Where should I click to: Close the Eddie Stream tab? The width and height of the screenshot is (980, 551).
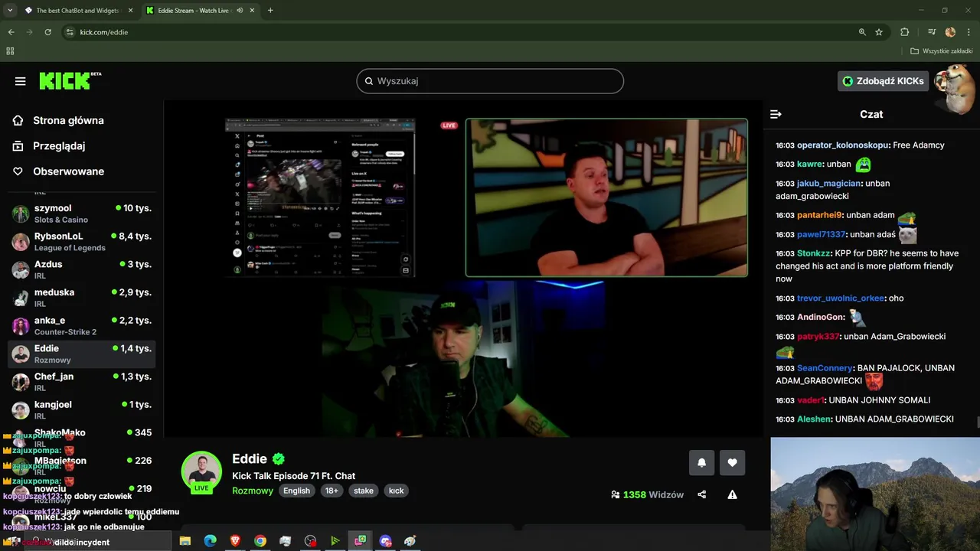[253, 11]
